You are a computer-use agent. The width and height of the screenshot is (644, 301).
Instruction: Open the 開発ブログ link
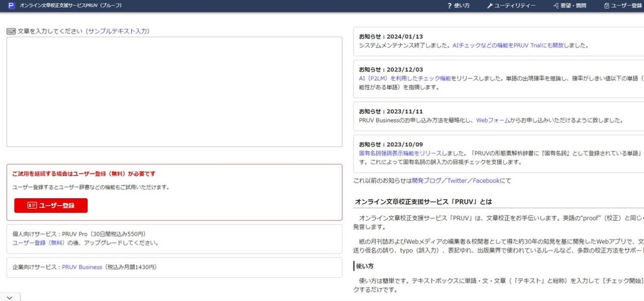pyautogui.click(x=427, y=180)
